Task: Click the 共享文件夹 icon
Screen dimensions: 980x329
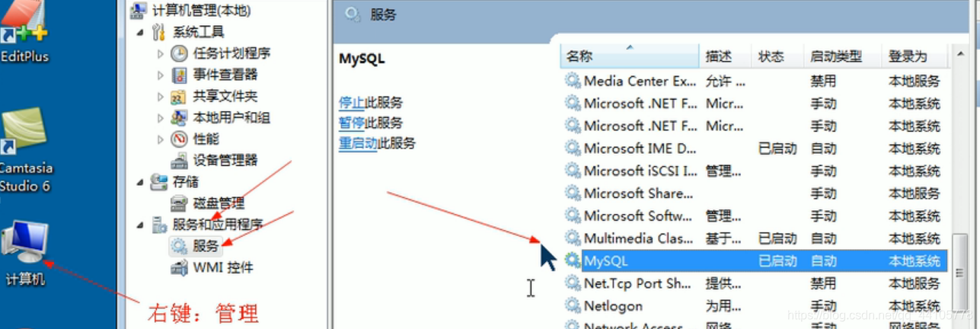Action: (x=179, y=96)
